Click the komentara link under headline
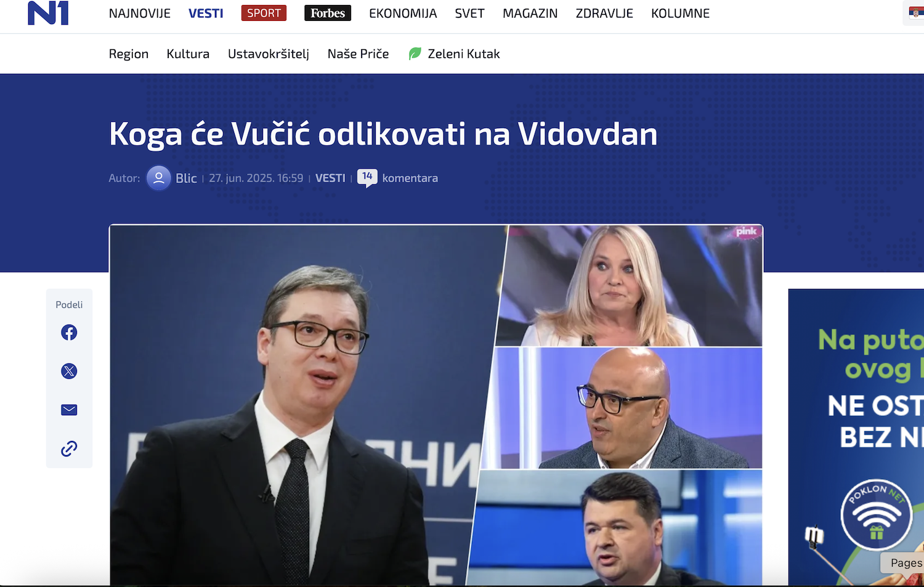Viewport: 924px width, 587px height. (x=410, y=178)
